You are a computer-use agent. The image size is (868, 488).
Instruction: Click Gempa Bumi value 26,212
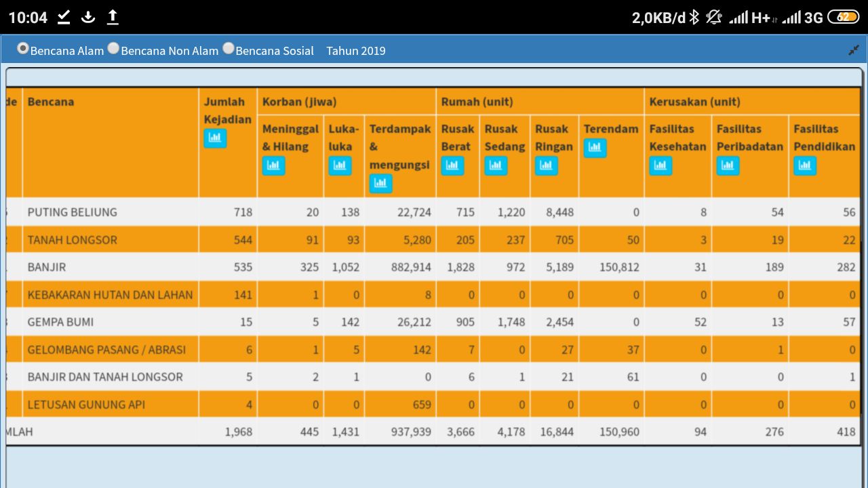pyautogui.click(x=414, y=322)
